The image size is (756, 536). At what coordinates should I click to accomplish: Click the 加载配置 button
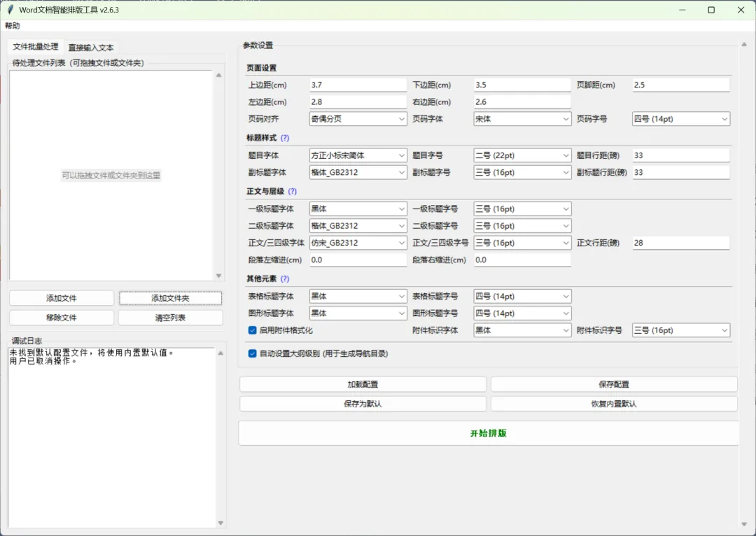363,384
